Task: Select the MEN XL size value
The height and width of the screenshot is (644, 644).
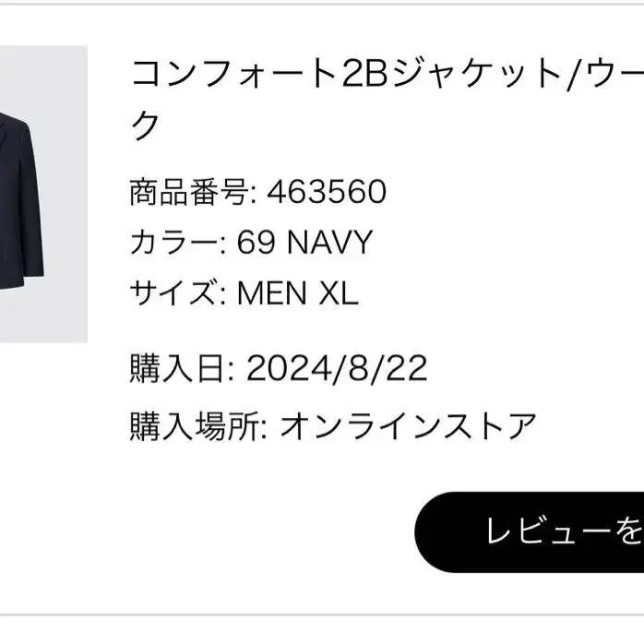Action: click(x=297, y=292)
